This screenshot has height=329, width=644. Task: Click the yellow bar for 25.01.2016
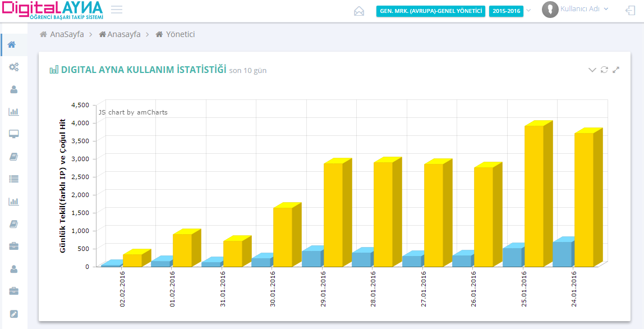[533, 195]
